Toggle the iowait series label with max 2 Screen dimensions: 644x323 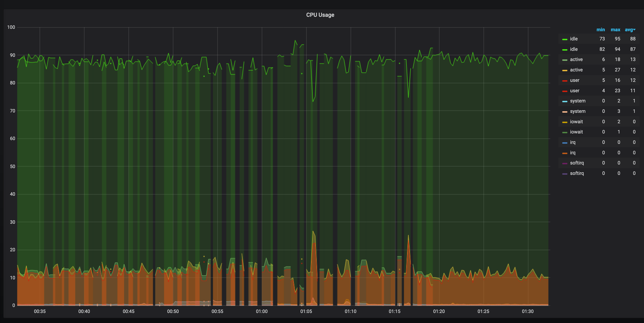coord(576,122)
